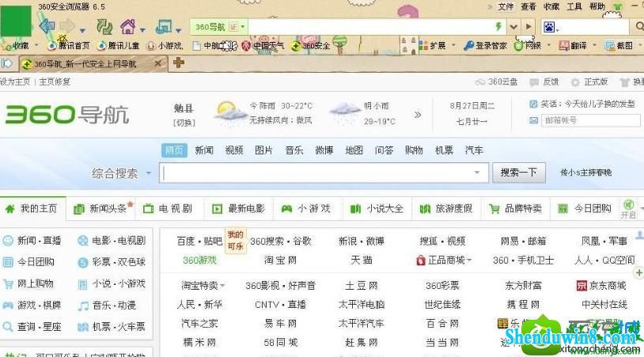Open 机票·火车票 sidebar link

click(x=112, y=327)
